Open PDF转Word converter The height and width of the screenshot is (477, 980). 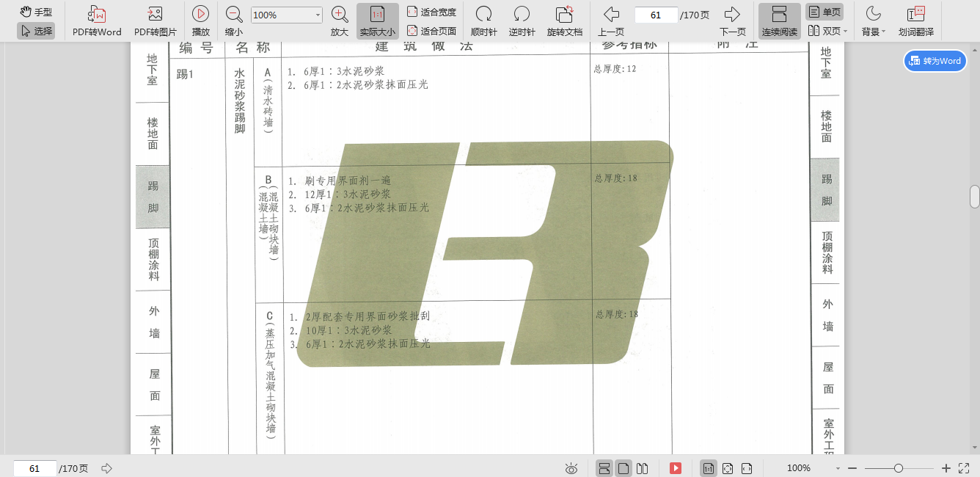[x=97, y=21]
